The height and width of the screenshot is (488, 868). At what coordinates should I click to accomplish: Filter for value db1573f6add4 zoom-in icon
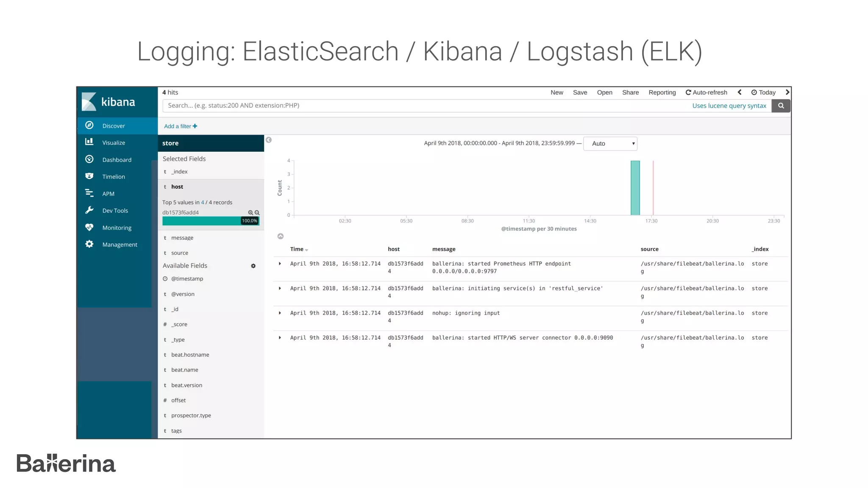[250, 213]
